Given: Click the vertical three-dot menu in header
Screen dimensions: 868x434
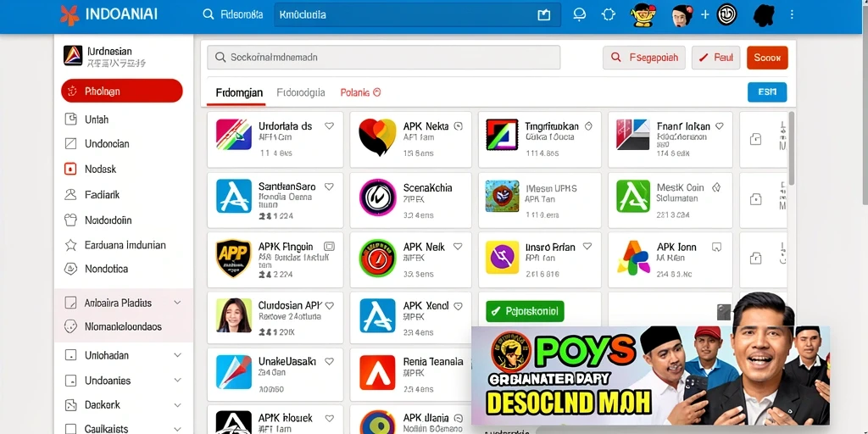Looking at the screenshot, I should (792, 15).
